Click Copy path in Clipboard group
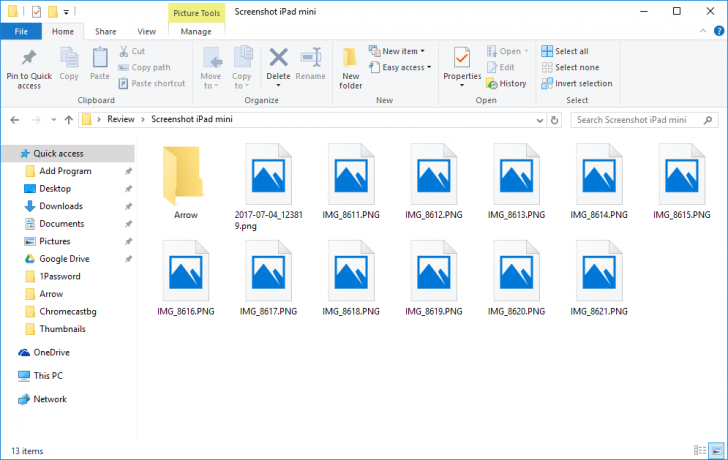 (144, 67)
